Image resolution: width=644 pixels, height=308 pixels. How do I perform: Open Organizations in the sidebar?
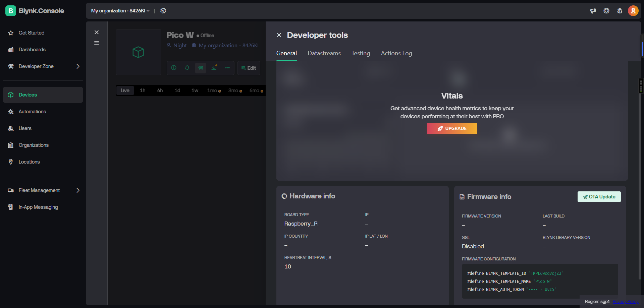click(x=43, y=145)
